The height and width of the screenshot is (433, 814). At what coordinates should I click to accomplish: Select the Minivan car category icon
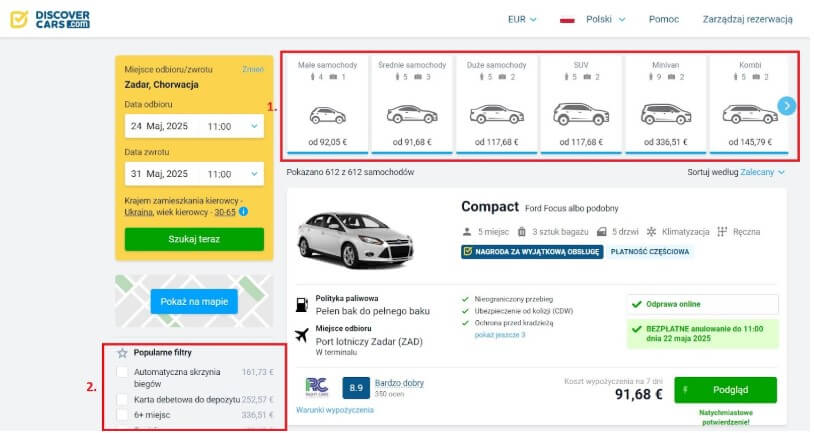pyautogui.click(x=665, y=114)
